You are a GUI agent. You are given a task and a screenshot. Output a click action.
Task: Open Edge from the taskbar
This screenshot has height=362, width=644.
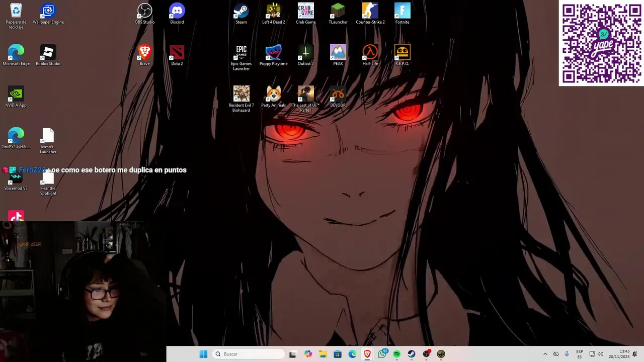(352, 354)
